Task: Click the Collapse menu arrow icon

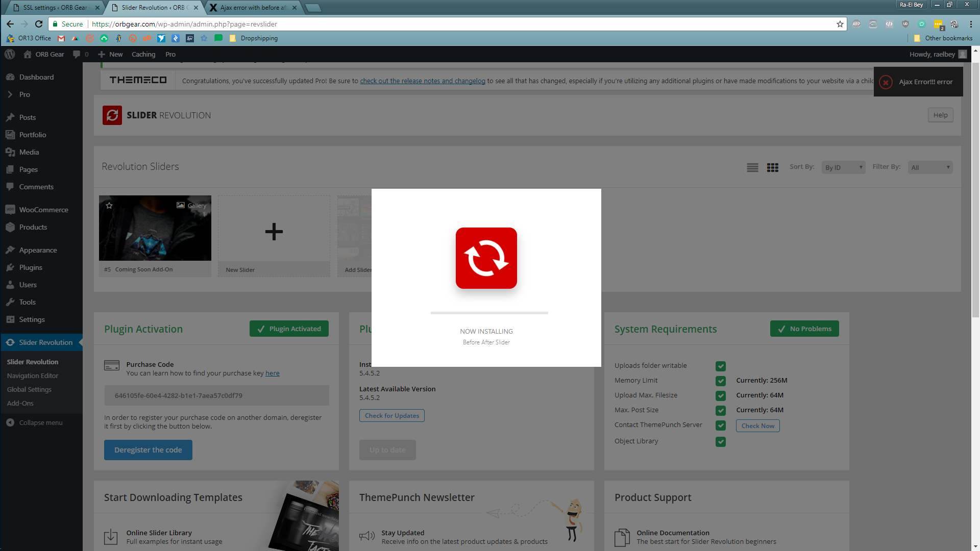Action: 10,422
